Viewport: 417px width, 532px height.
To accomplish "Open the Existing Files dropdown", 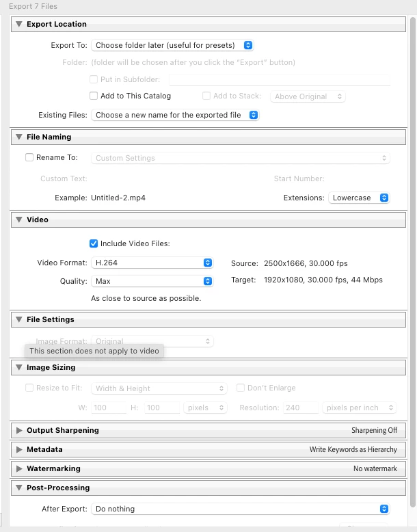I will point(175,115).
